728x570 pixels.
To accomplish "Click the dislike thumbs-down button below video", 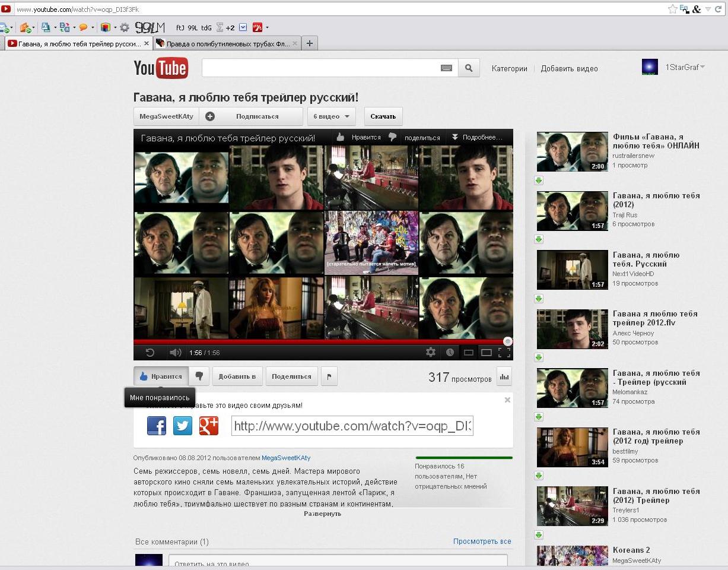I will coord(199,376).
